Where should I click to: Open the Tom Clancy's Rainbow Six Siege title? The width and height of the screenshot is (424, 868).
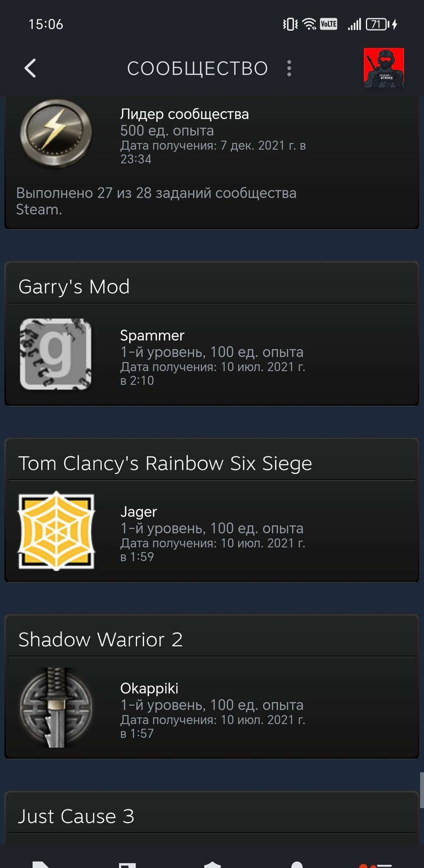pos(165,463)
